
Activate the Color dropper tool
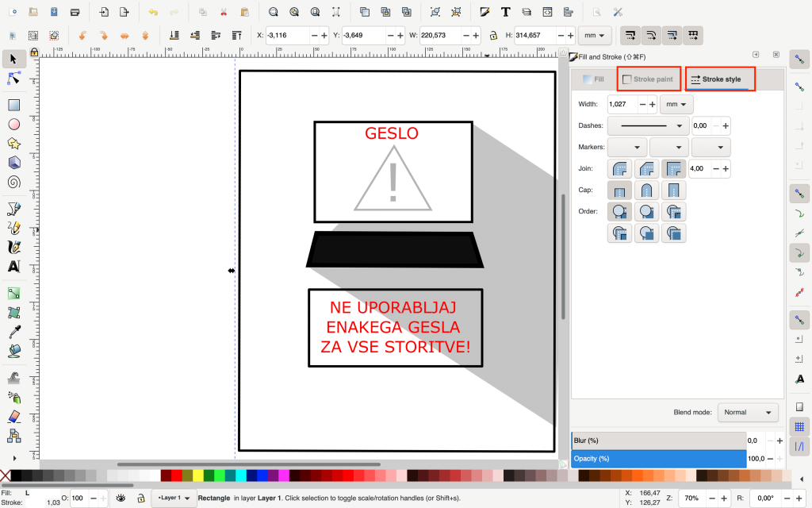pos(14,332)
